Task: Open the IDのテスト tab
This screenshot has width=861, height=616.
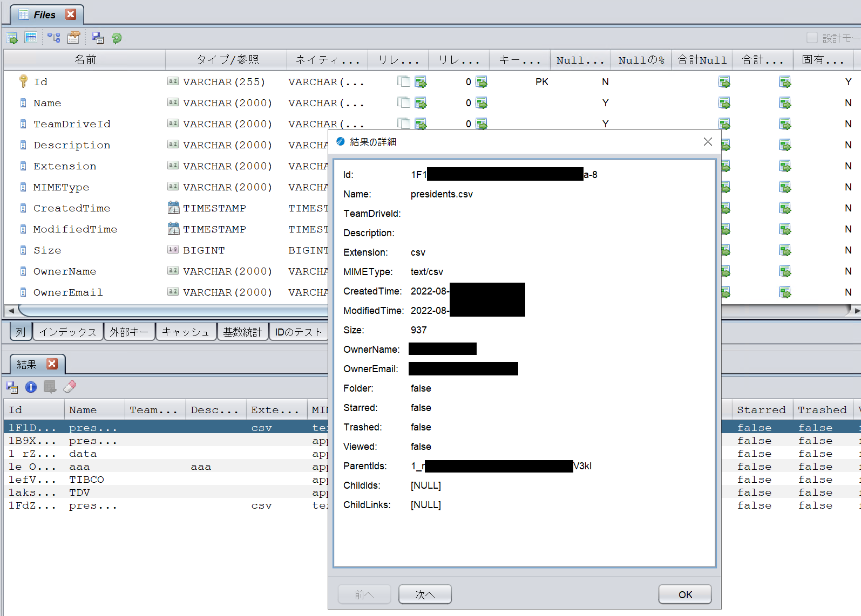Action: 299,332
